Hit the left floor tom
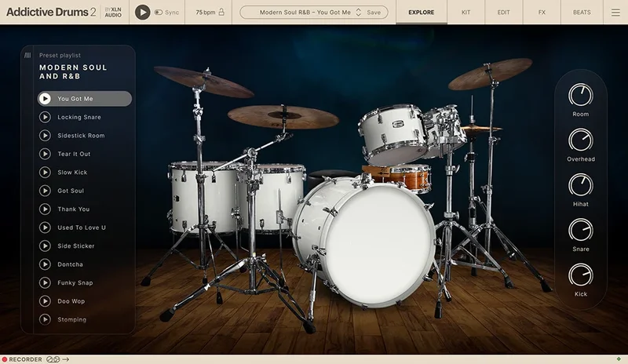Image resolution: width=628 pixels, height=364 pixels. (x=203, y=198)
